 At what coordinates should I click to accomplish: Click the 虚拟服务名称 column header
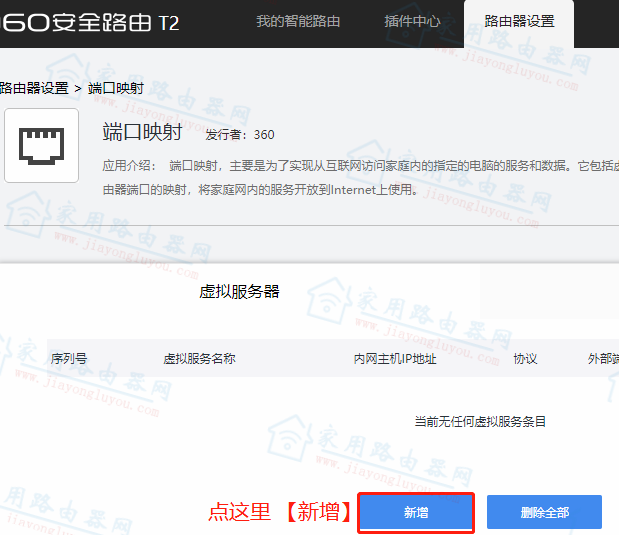point(199,359)
